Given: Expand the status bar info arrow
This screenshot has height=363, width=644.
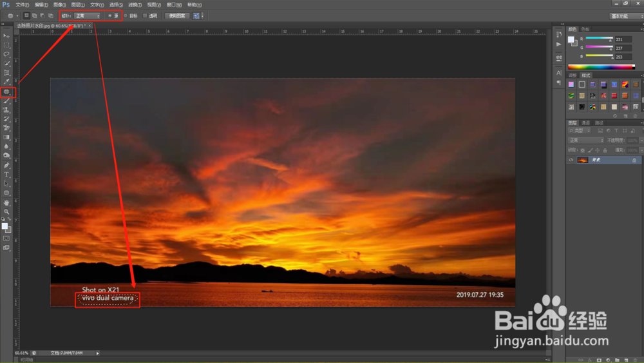Looking at the screenshot, I should coord(97,353).
